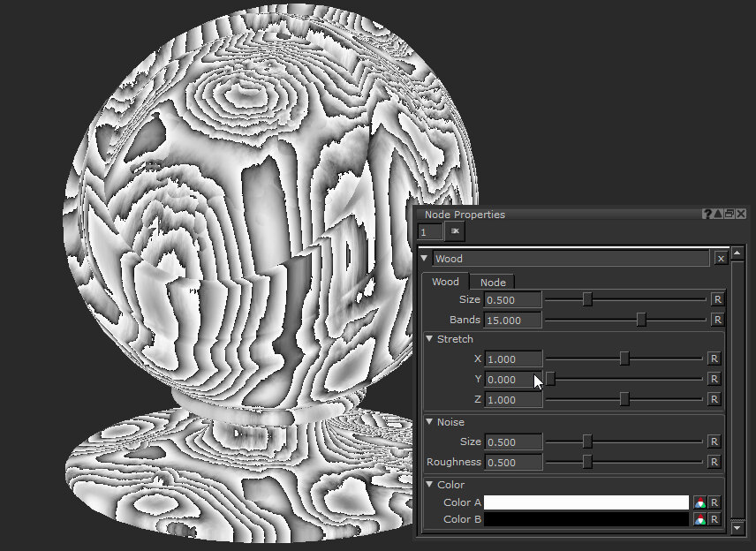The height and width of the screenshot is (551, 756).
Task: Reset Stretch Y to default
Action: tap(714, 379)
